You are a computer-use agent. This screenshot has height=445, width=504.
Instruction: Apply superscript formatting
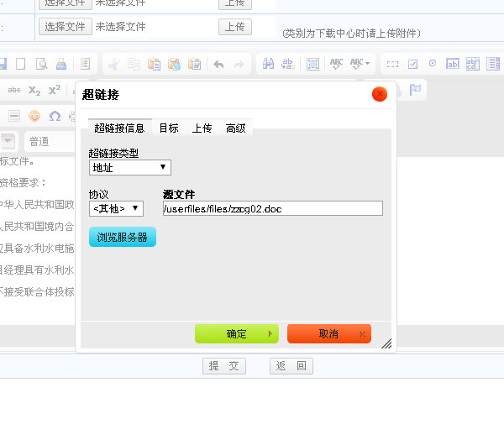point(55,90)
